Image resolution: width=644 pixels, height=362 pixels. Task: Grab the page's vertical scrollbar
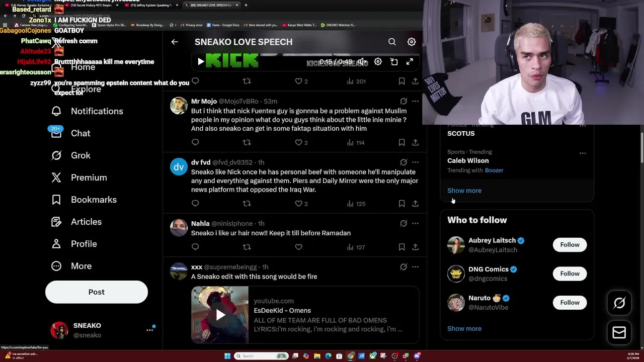641,148
